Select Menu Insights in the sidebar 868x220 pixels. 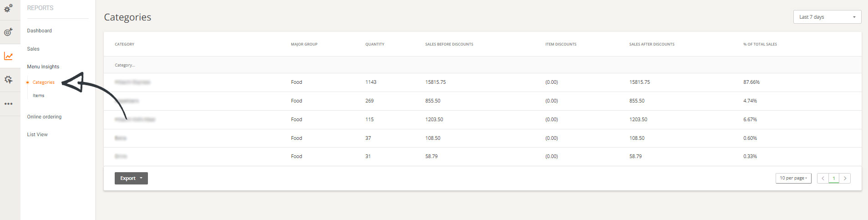click(43, 67)
